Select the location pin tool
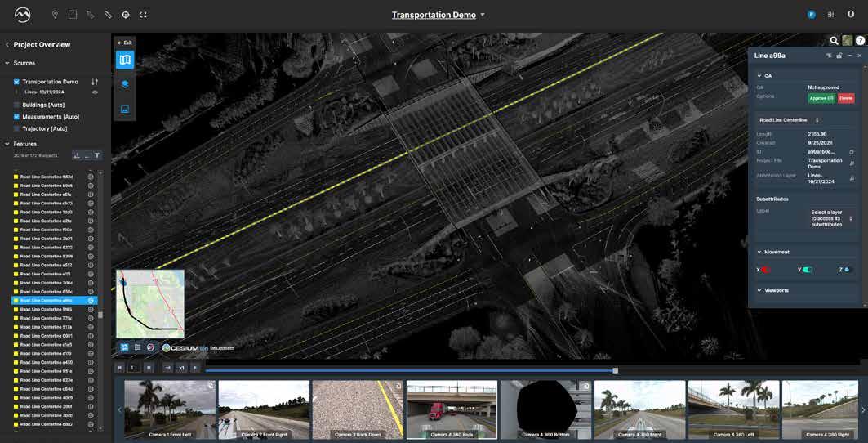Image resolution: width=868 pixels, height=443 pixels. (x=55, y=15)
